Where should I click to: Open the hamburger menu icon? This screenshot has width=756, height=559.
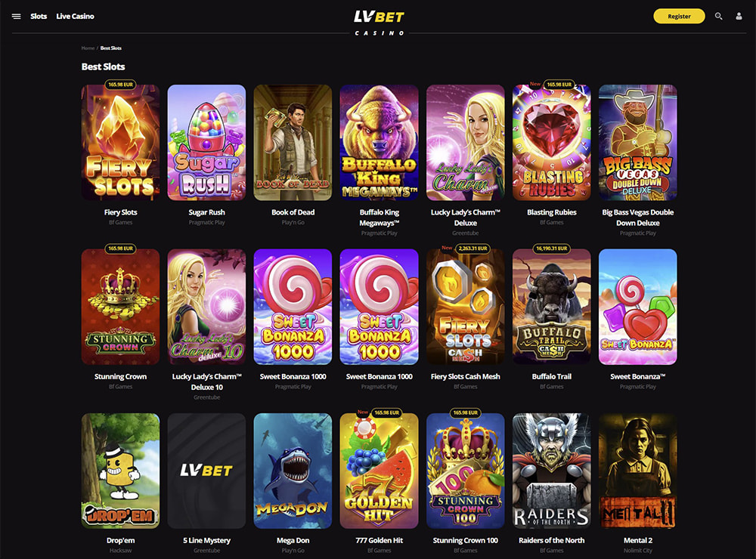click(17, 17)
